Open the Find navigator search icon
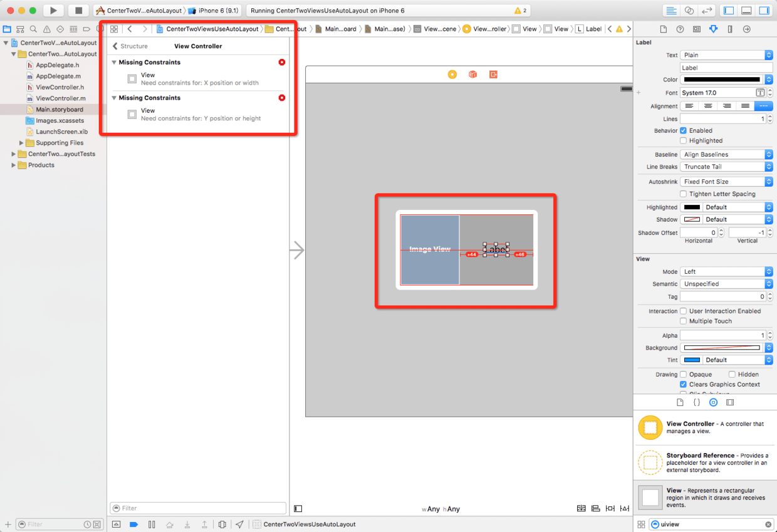Screen dimensions: 777x532 (33, 29)
